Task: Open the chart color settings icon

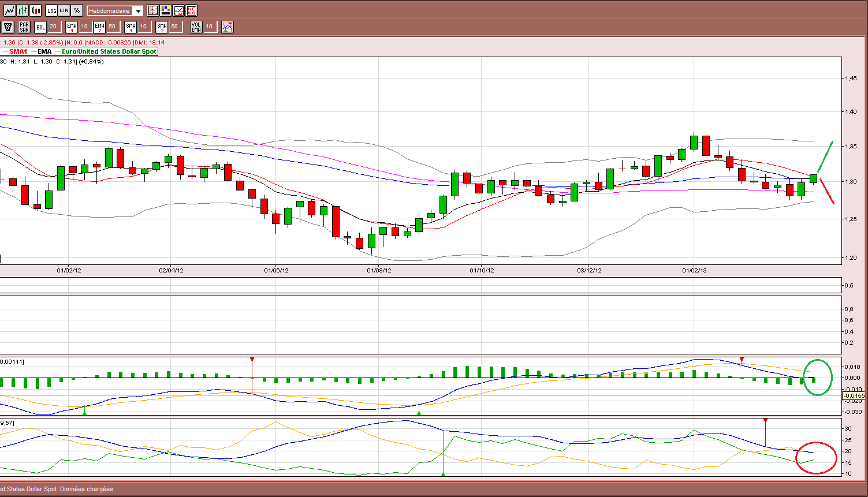Action: click(166, 10)
